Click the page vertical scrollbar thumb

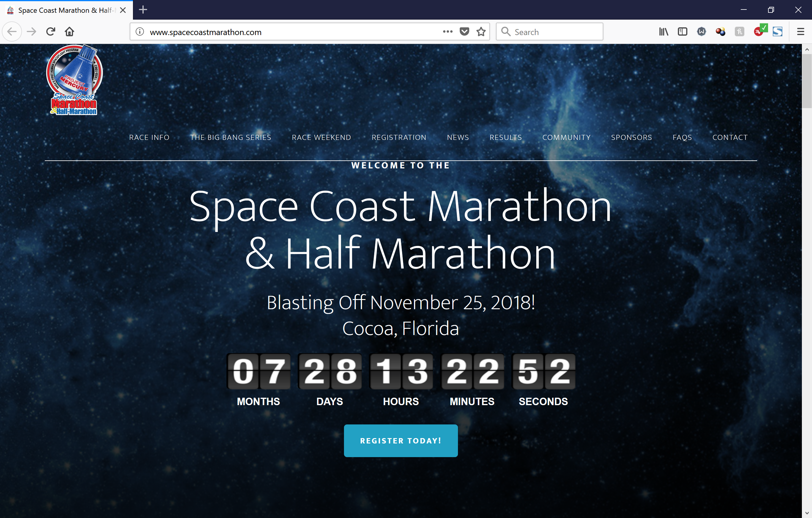[x=807, y=81]
